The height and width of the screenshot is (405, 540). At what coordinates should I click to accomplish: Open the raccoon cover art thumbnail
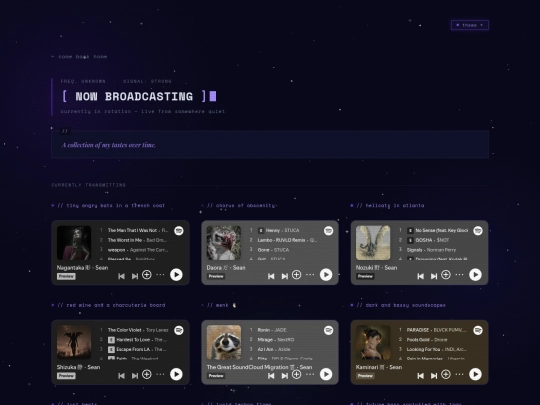224,342
